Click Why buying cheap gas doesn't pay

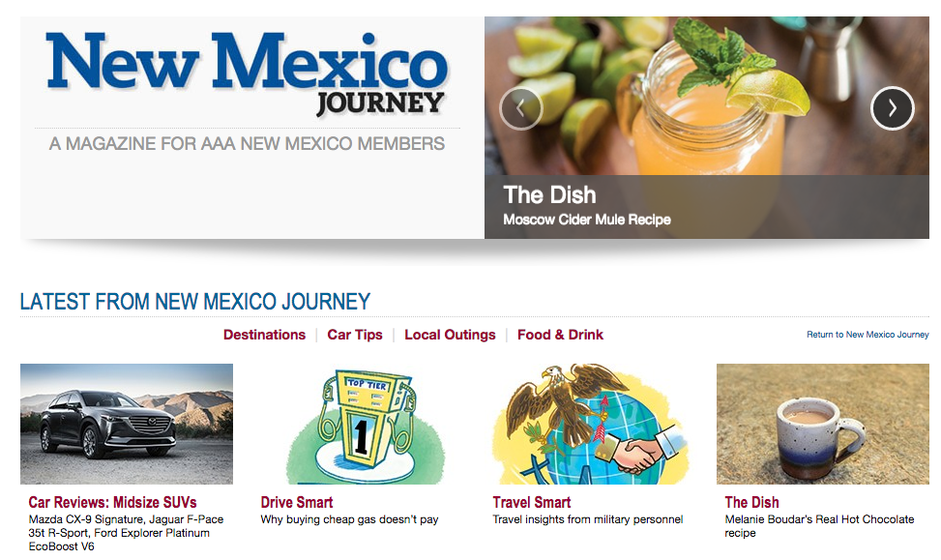click(349, 519)
